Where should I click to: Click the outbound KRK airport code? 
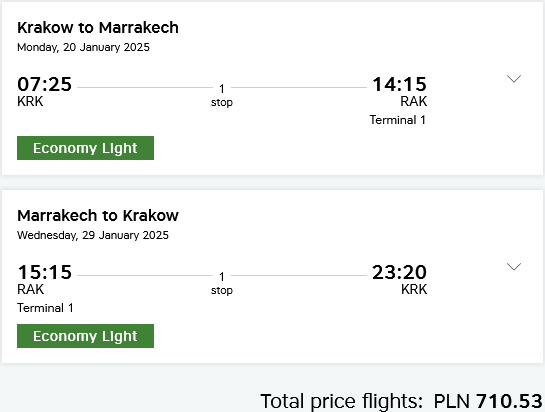[x=30, y=102]
